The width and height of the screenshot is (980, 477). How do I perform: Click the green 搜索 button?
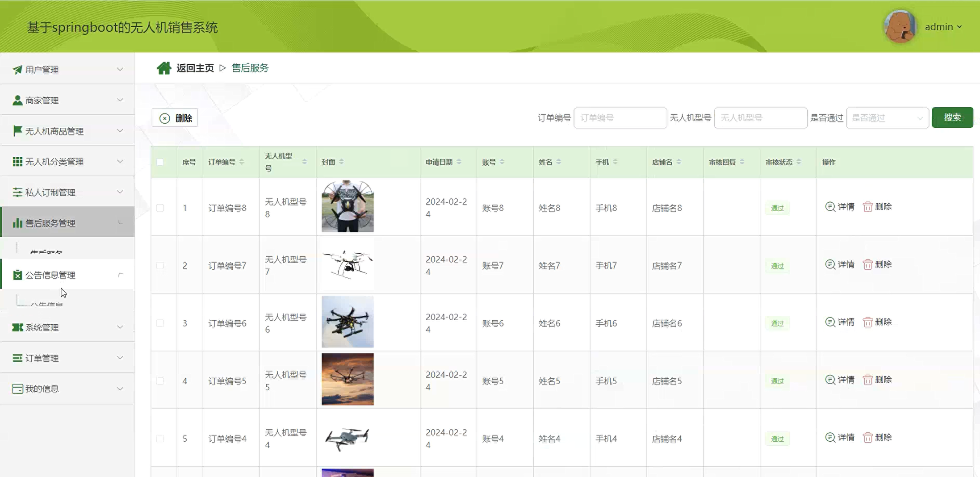952,117
